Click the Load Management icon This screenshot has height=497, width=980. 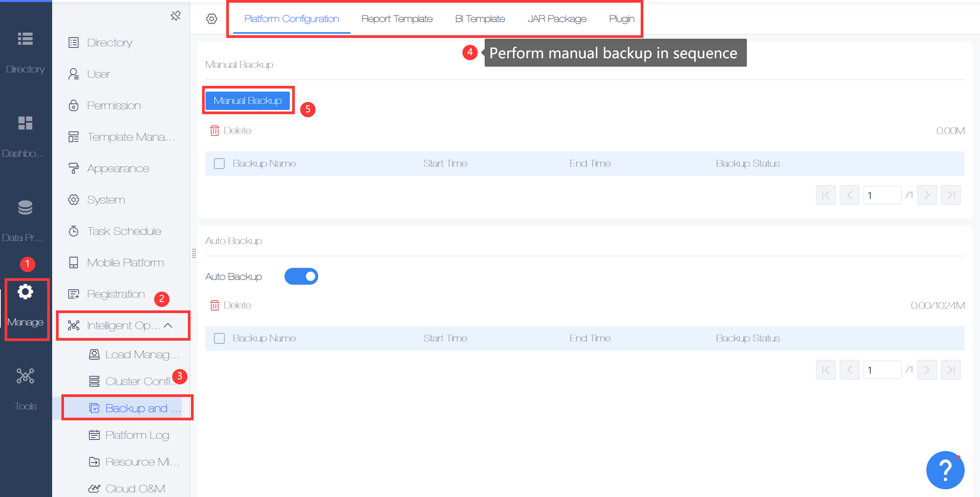click(x=94, y=354)
